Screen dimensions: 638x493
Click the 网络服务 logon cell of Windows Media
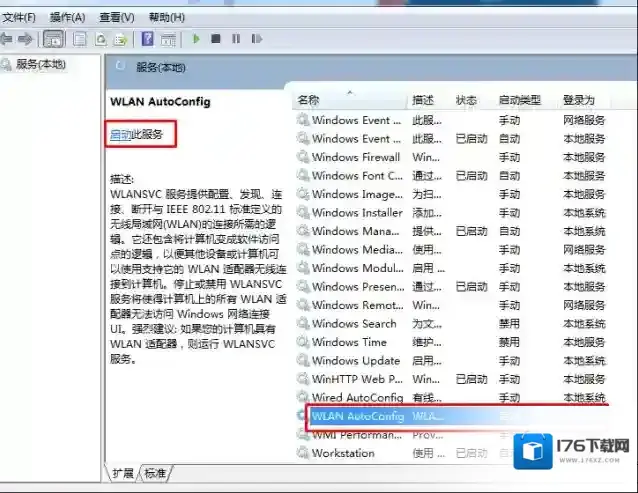tap(584, 250)
